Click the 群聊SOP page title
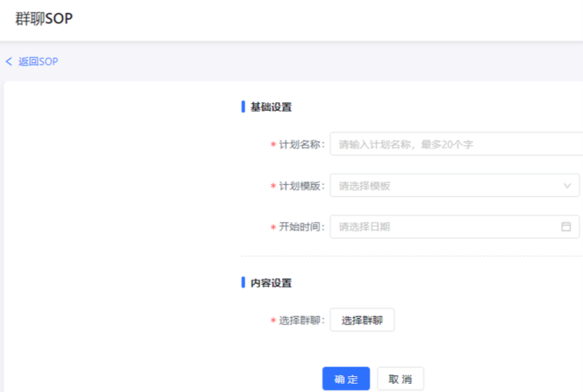 pos(44,19)
